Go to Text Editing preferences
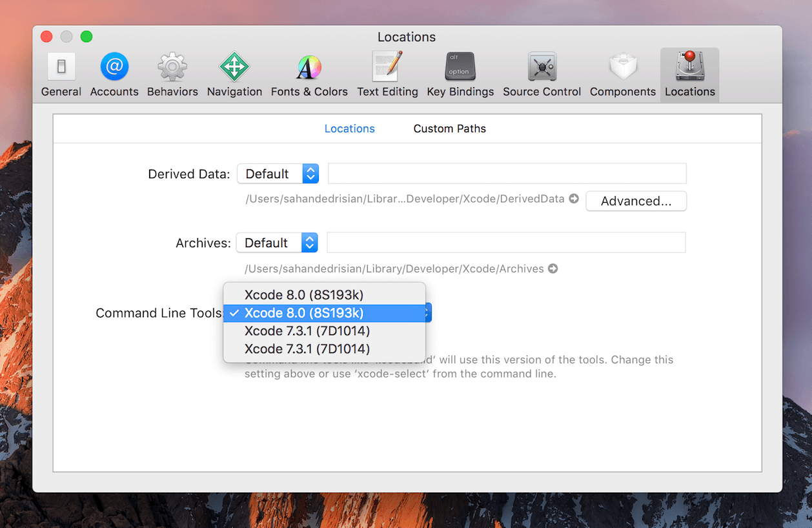The width and height of the screenshot is (812, 528). pyautogui.click(x=387, y=75)
